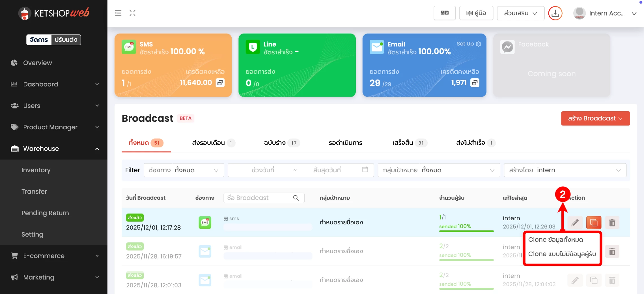Open Email Set Up gear settings
The image size is (644, 294).
478,44
